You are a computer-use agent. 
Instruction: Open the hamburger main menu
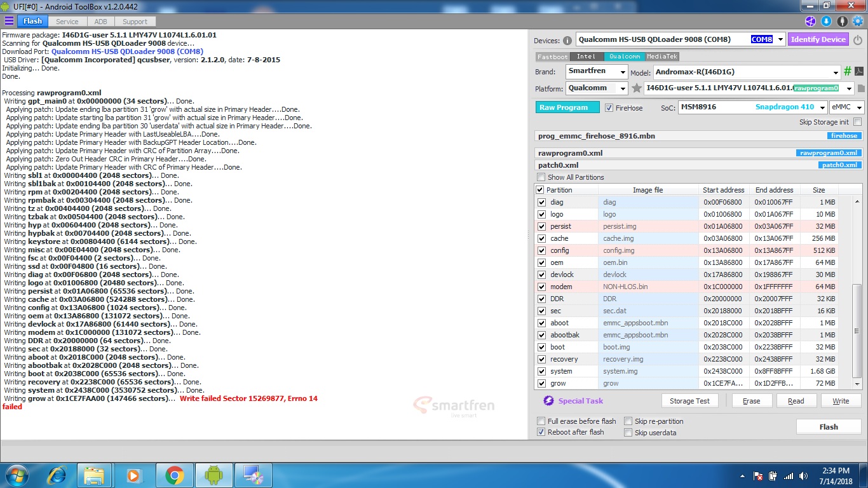(9, 21)
